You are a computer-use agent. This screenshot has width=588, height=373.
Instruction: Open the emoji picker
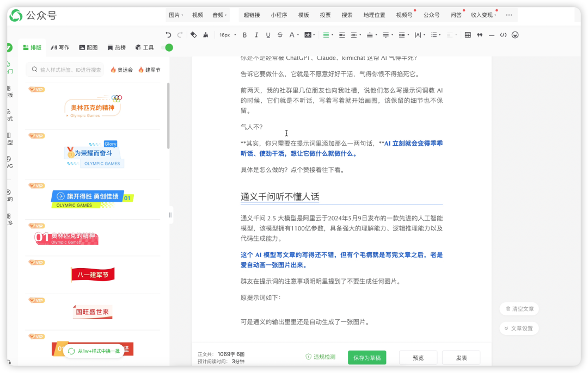pyautogui.click(x=515, y=35)
